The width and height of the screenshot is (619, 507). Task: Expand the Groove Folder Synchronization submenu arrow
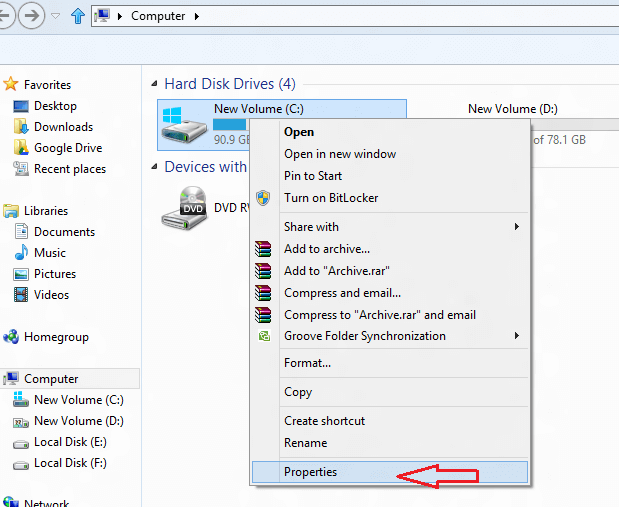pos(517,336)
